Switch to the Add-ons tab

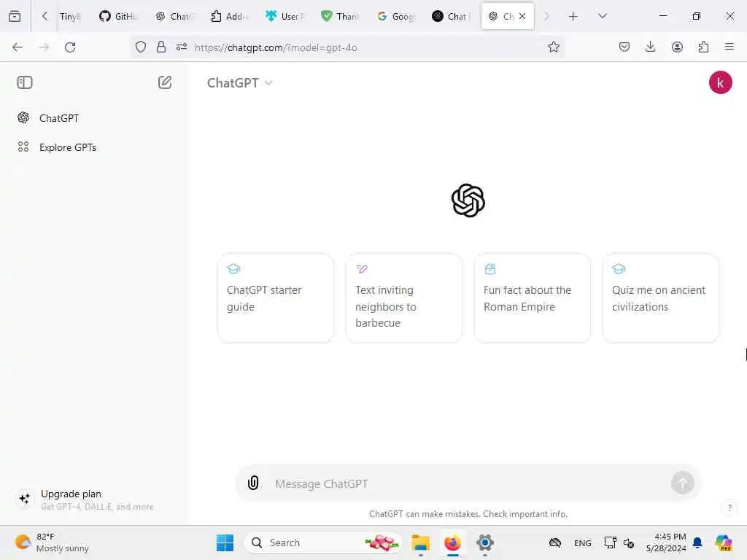[230, 16]
